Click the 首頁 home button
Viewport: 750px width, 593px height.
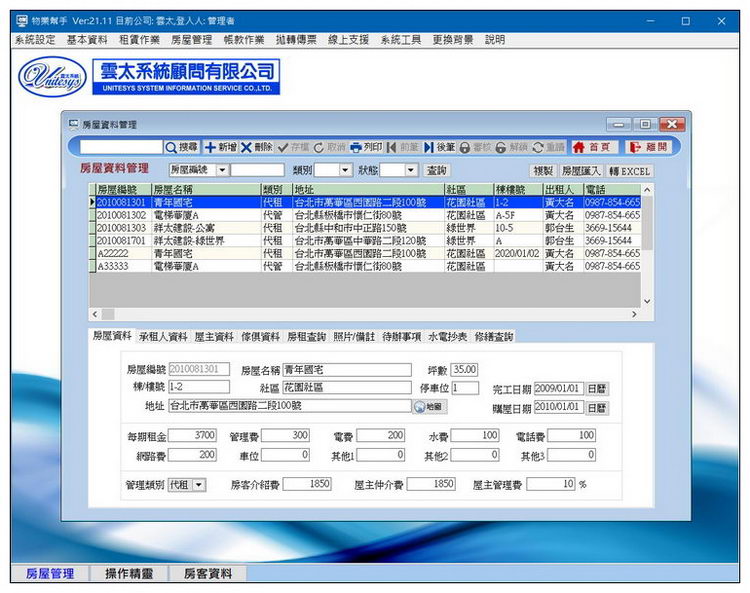(594, 147)
